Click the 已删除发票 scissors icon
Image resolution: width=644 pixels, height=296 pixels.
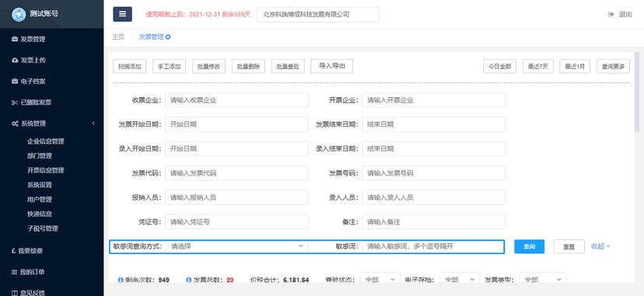[15, 103]
